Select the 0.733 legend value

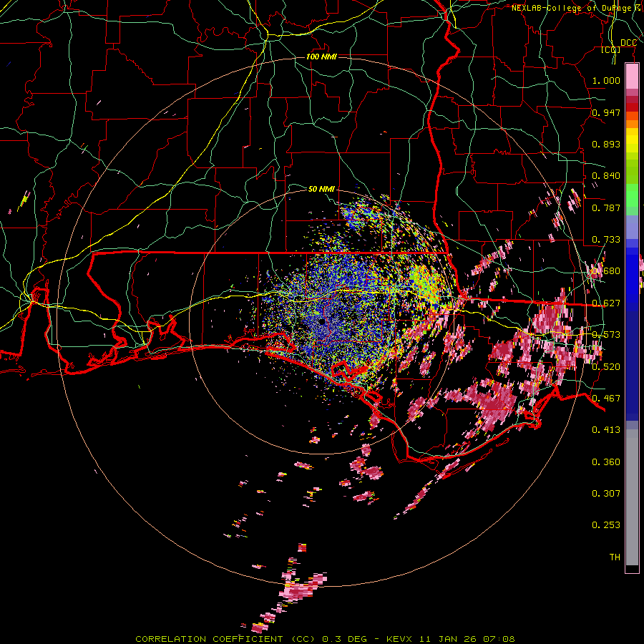click(x=606, y=240)
